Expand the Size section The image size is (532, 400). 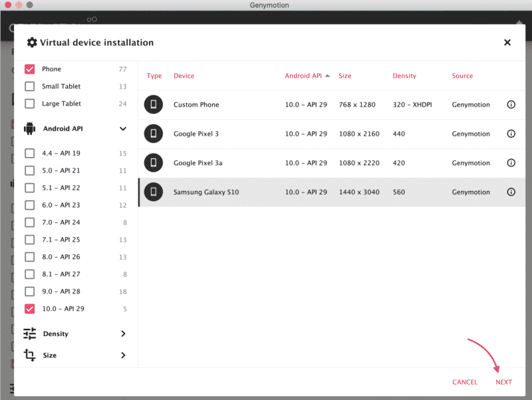pyautogui.click(x=122, y=355)
